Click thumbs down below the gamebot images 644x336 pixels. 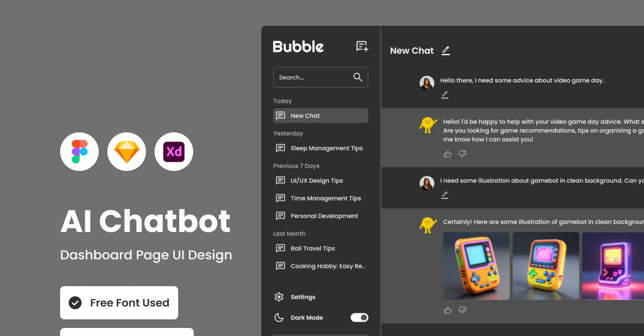coord(463,310)
